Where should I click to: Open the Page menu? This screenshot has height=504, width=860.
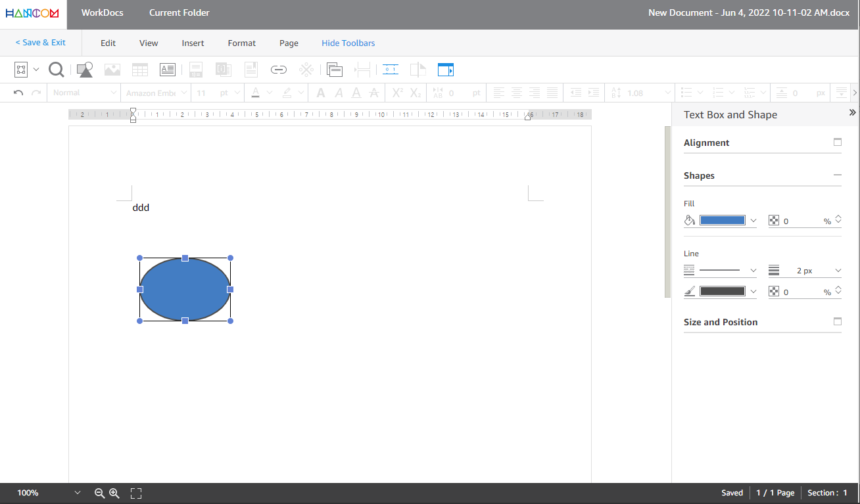(x=289, y=43)
